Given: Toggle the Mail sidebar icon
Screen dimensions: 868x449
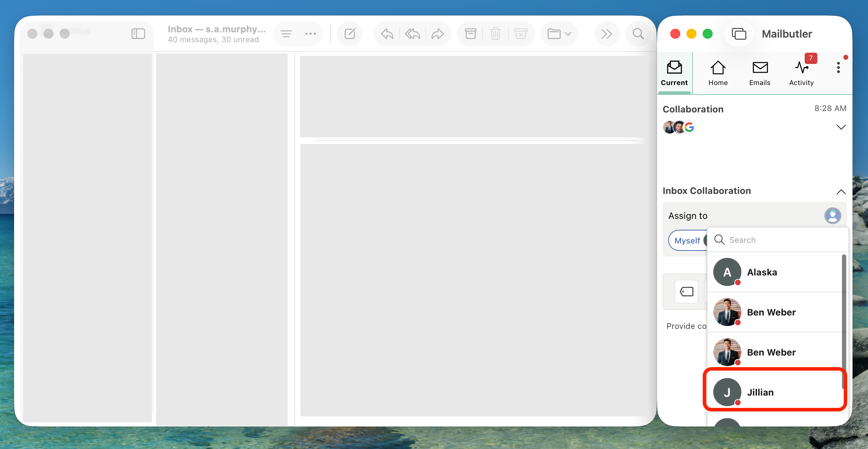Looking at the screenshot, I should click(x=138, y=34).
